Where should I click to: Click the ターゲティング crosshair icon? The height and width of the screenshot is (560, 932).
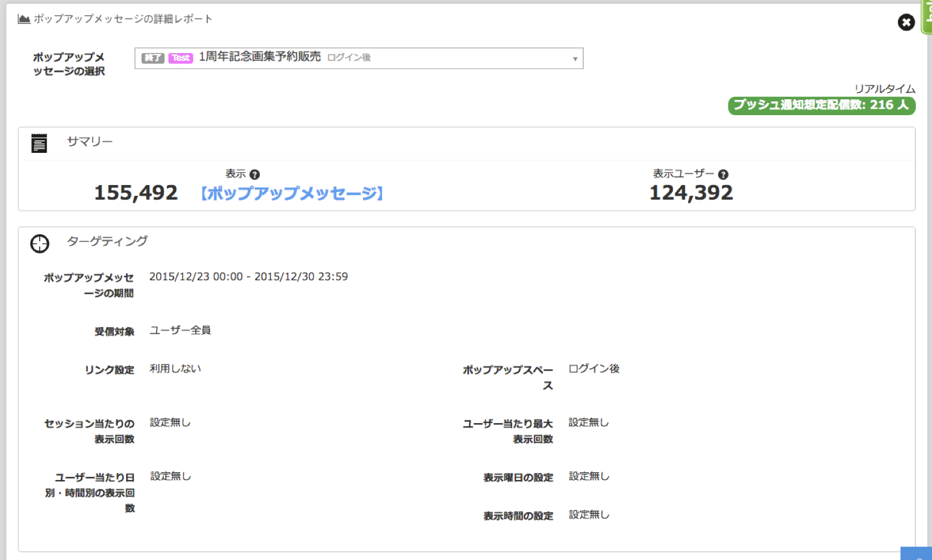point(40,243)
